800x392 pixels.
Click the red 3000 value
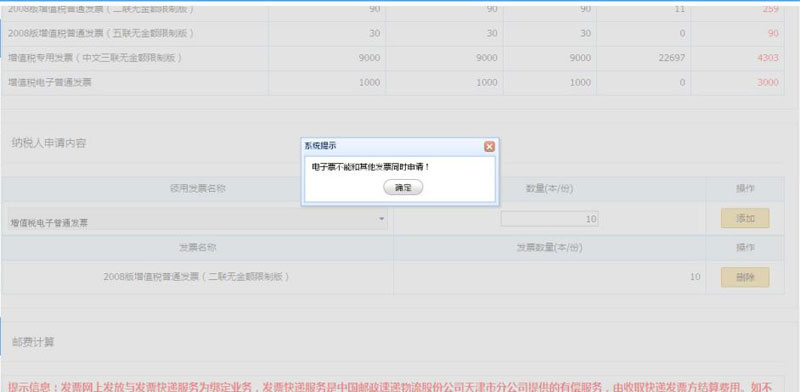(768, 82)
